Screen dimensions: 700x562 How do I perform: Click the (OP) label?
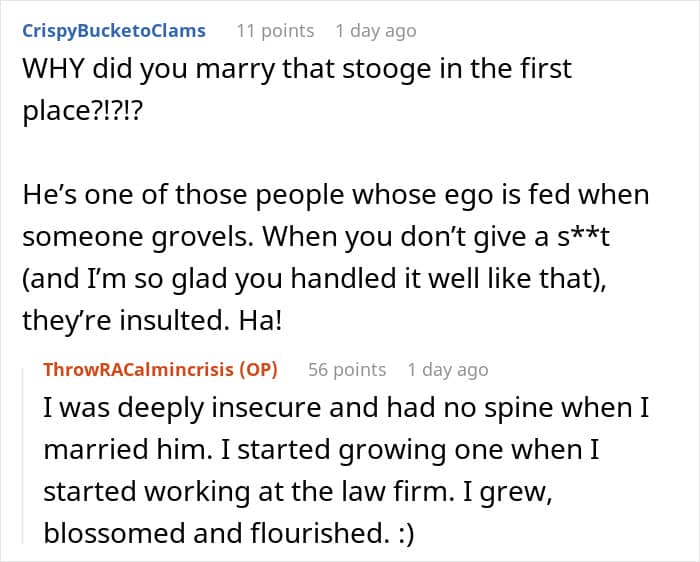pyautogui.click(x=251, y=369)
